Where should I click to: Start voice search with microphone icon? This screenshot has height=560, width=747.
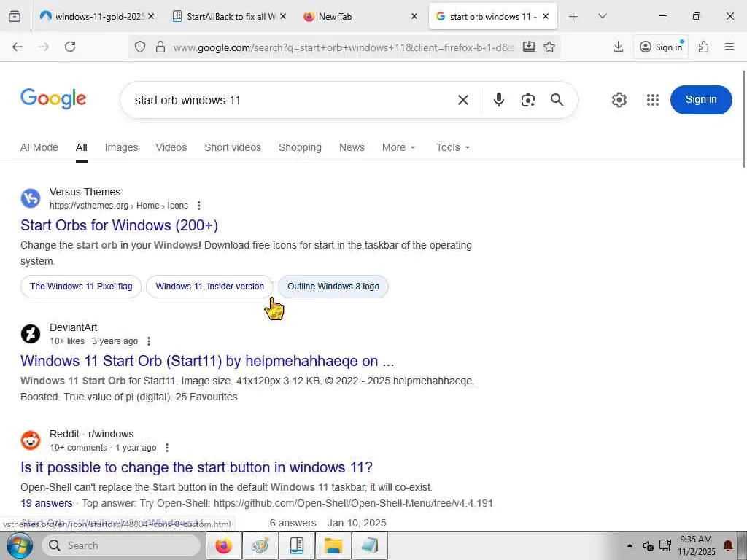click(x=499, y=100)
